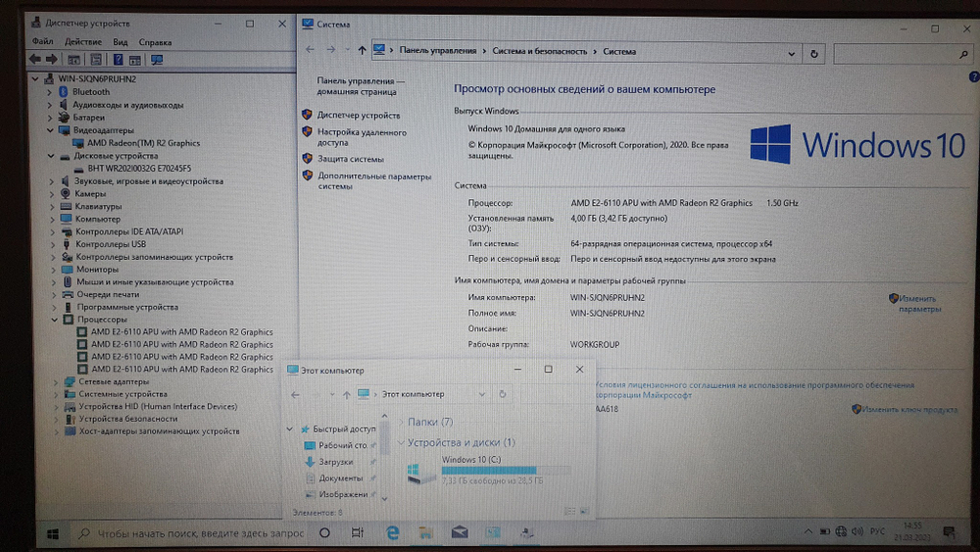The width and height of the screenshot is (980, 552).
Task: Open Mail app from taskbar
Action: [460, 532]
